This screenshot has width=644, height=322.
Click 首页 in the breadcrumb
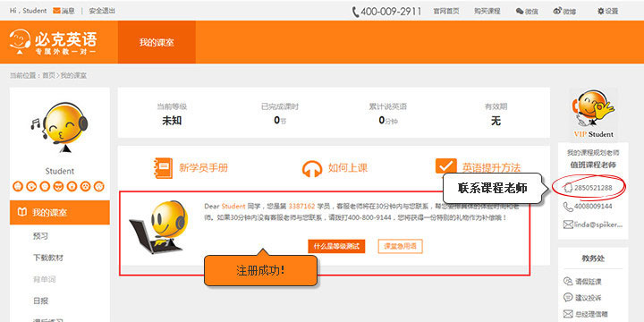coord(48,75)
